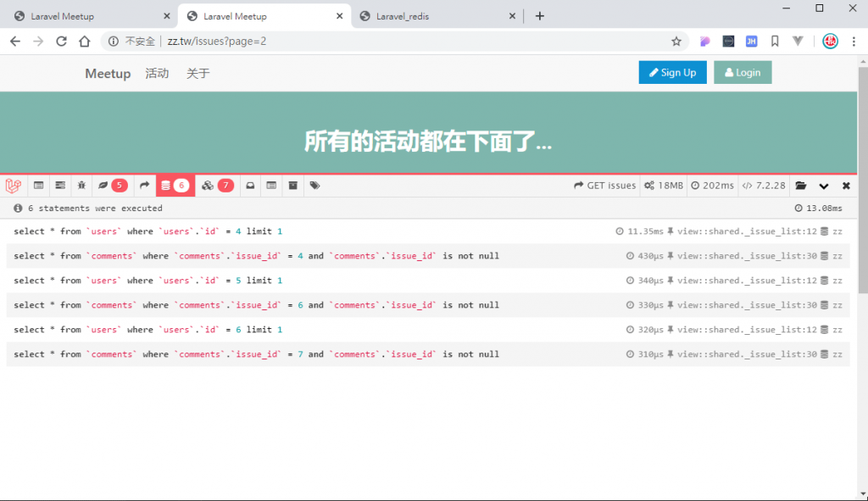The image size is (868, 501).
Task: Select the users id = 6 query row
Action: [428, 330]
